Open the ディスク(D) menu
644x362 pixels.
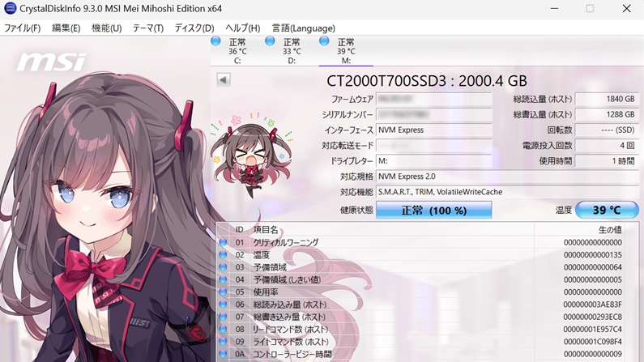click(x=194, y=28)
